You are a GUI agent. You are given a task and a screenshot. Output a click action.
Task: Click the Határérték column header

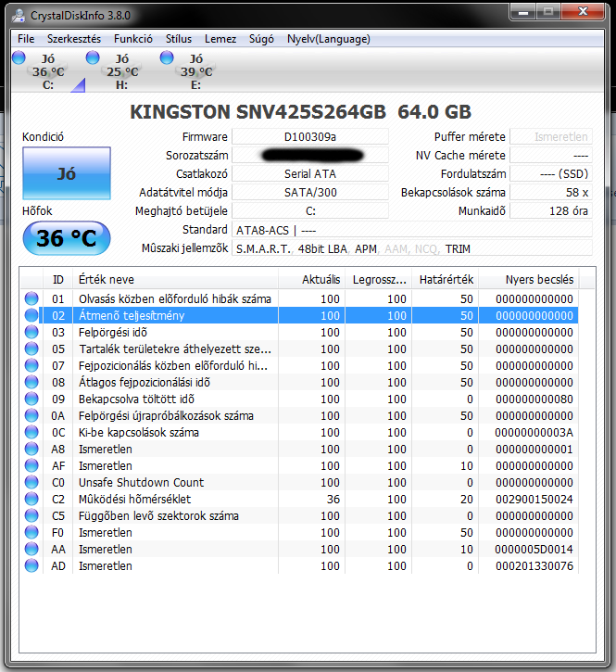446,279
